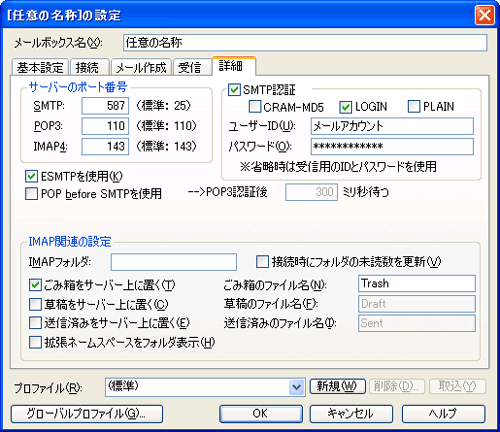The image size is (500, 432).
Task: Click the ごみ箱のファイル名 Trash field
Action: [x=417, y=284]
